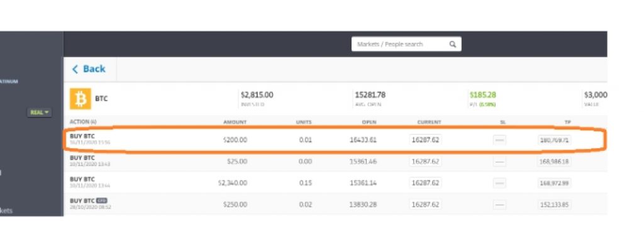Open the SL setting for the $25.00 trade
Viewport: 644px width, 242px height.
point(499,162)
